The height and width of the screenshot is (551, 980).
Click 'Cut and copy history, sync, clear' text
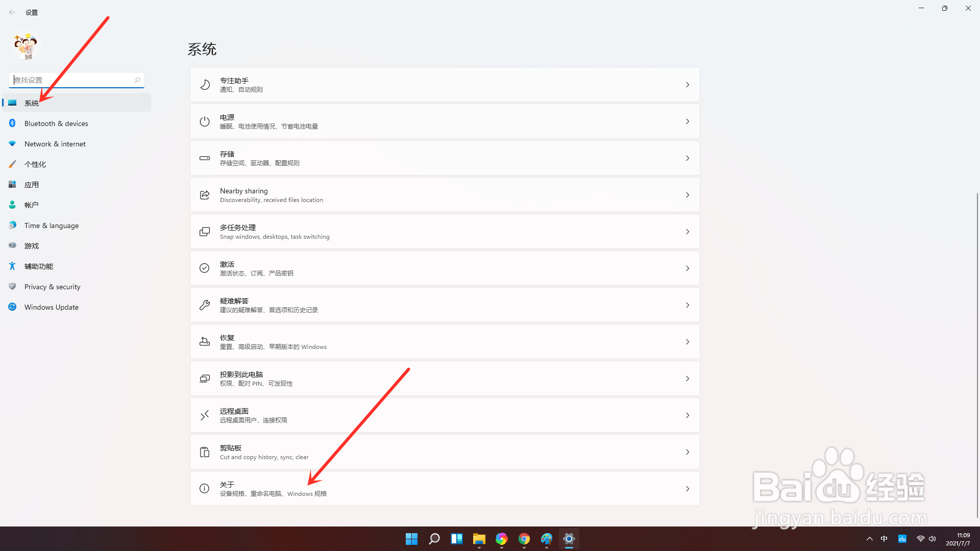264,457
